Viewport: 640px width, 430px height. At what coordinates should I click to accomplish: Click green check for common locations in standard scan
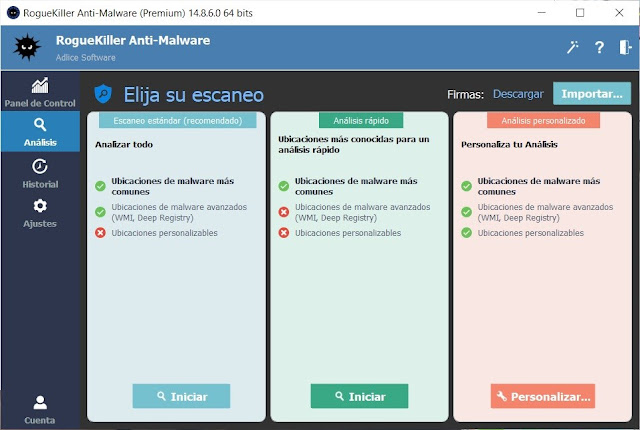(100, 186)
